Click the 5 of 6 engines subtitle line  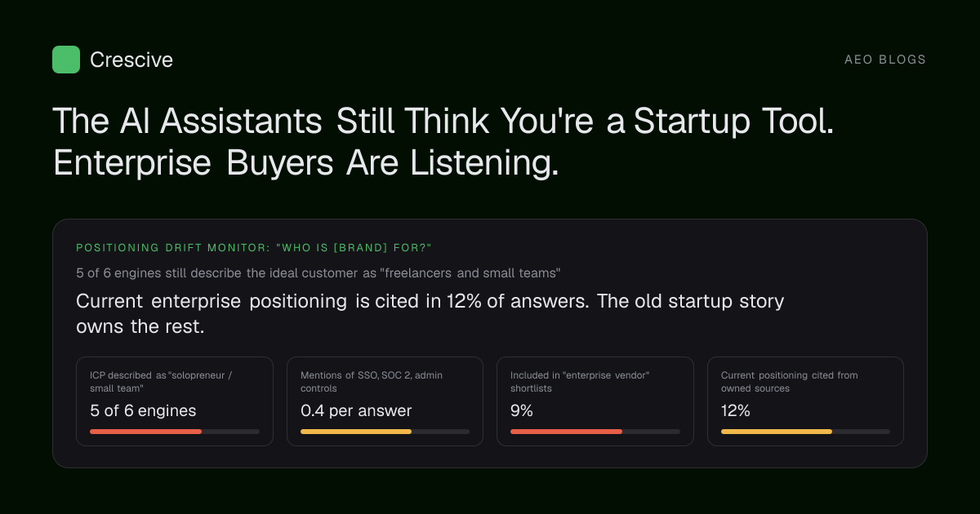(x=318, y=273)
